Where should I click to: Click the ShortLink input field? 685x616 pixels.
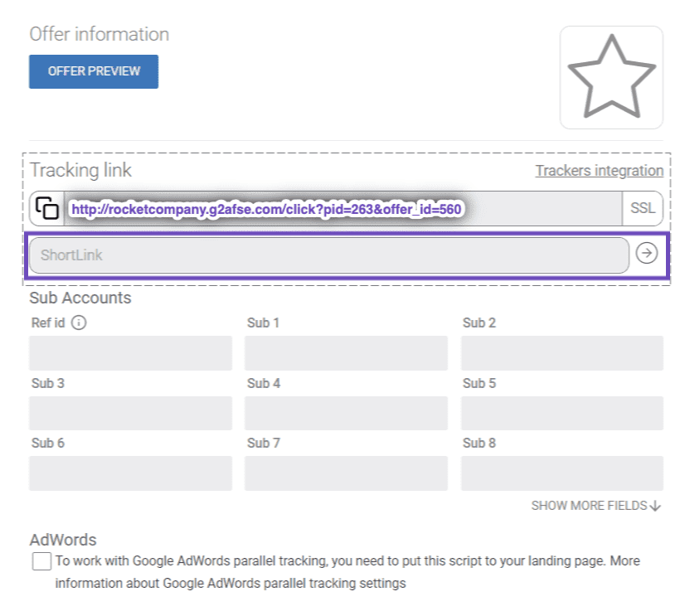328,255
